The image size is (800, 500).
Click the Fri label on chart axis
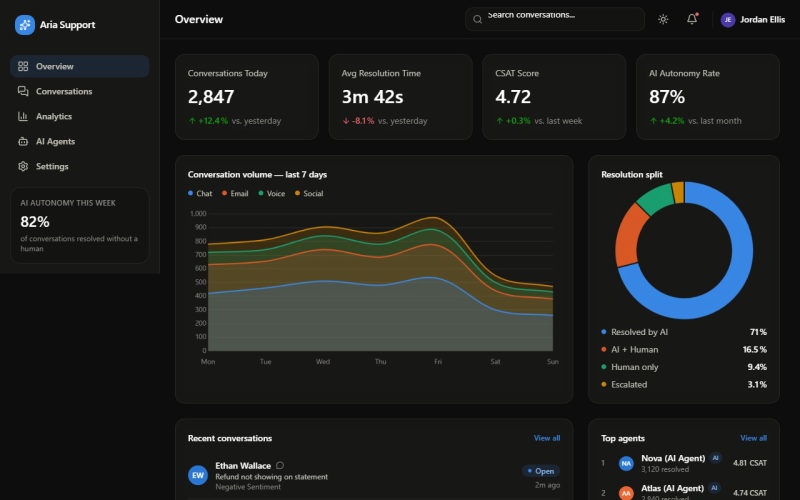pyautogui.click(x=438, y=362)
